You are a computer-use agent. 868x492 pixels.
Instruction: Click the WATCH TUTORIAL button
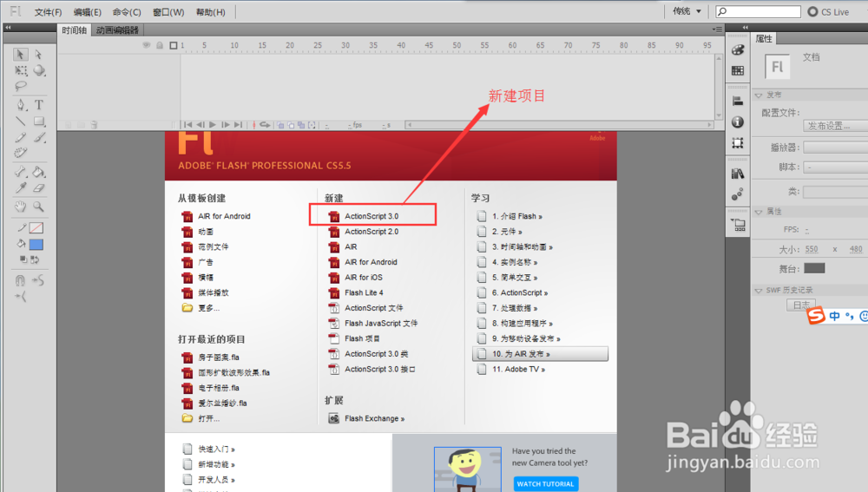click(x=545, y=483)
